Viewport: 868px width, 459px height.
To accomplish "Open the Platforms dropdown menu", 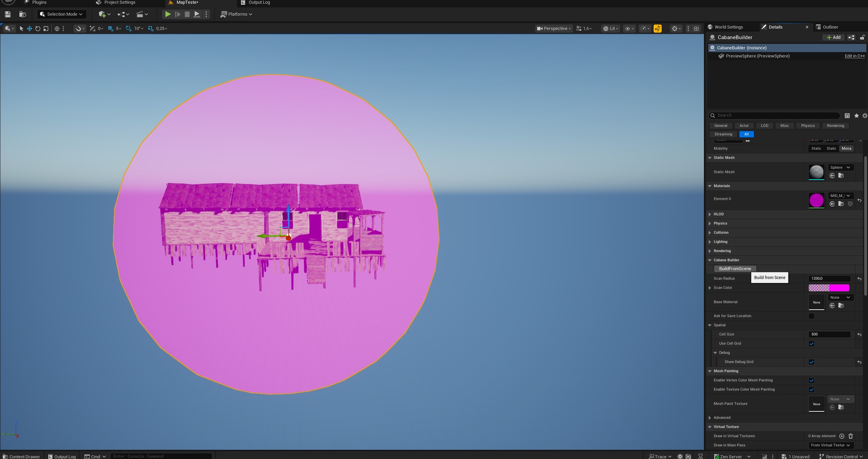I will tap(236, 14).
